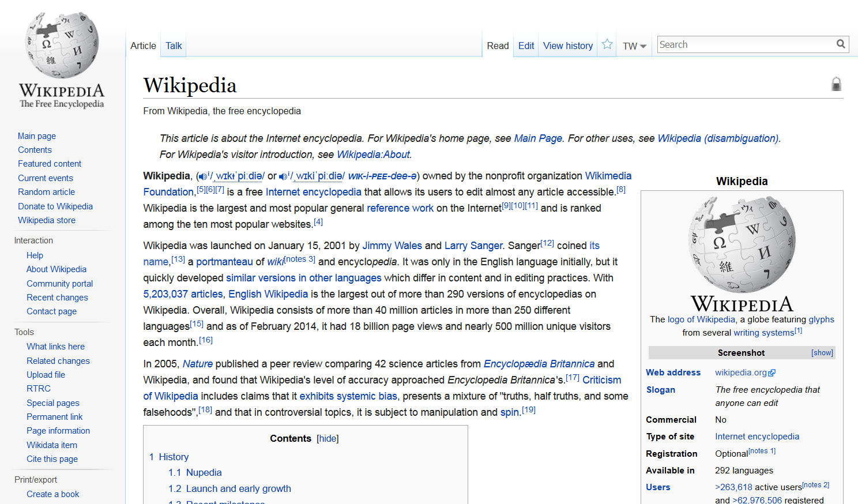Click external link icon beside wikipedia.org
The image size is (858, 504).
[x=772, y=373]
